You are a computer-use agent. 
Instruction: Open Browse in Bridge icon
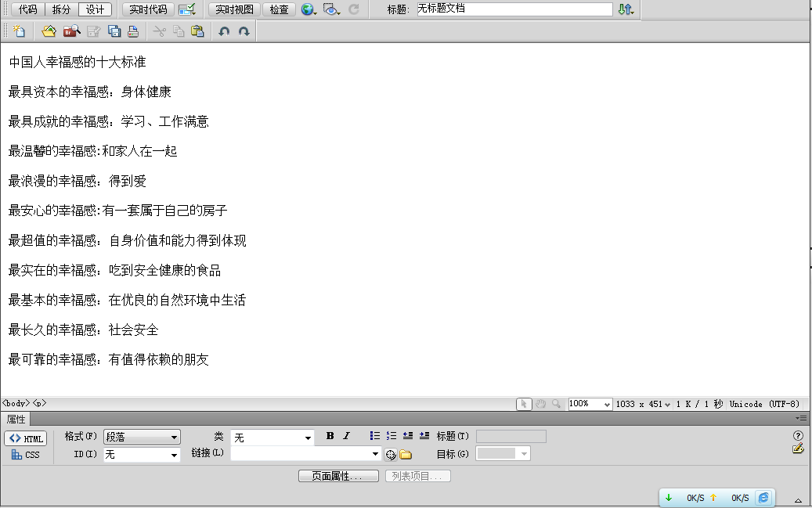point(72,31)
